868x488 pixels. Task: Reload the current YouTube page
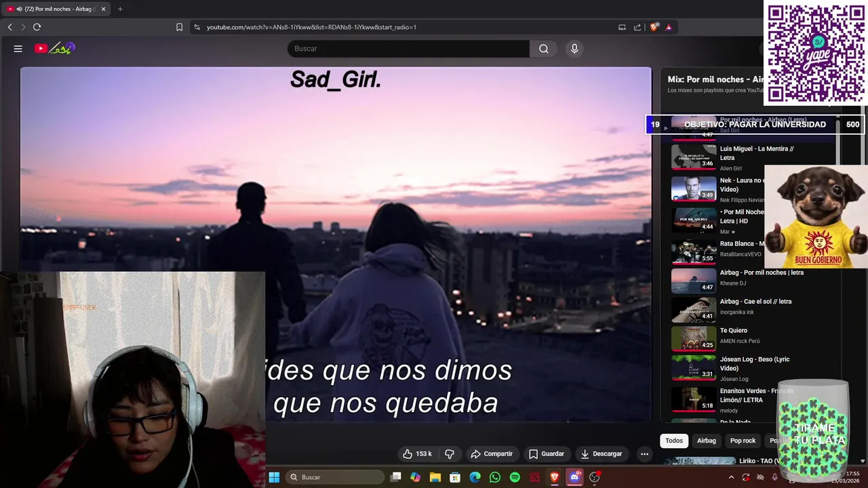click(37, 27)
